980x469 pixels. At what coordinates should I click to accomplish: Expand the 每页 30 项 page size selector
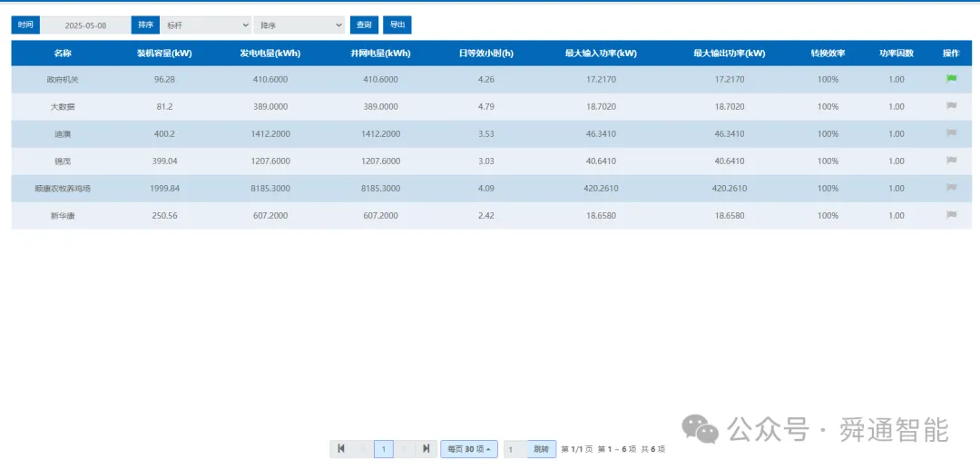469,448
